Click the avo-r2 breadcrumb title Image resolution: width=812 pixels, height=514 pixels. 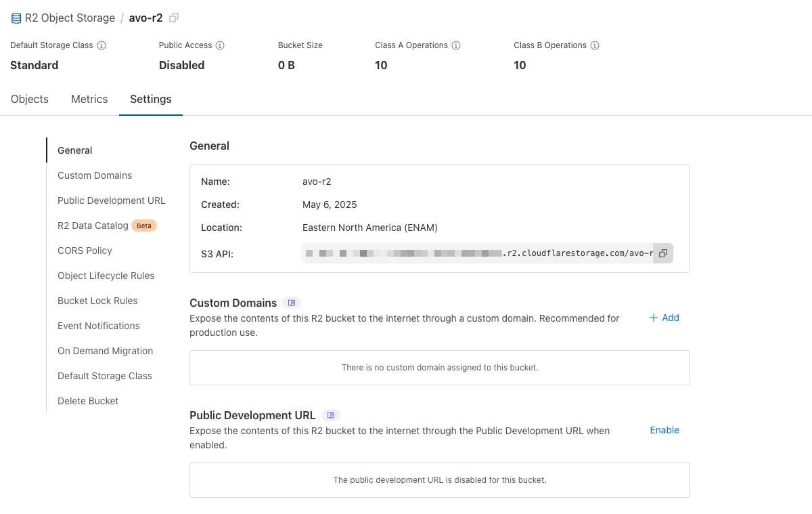click(x=146, y=18)
